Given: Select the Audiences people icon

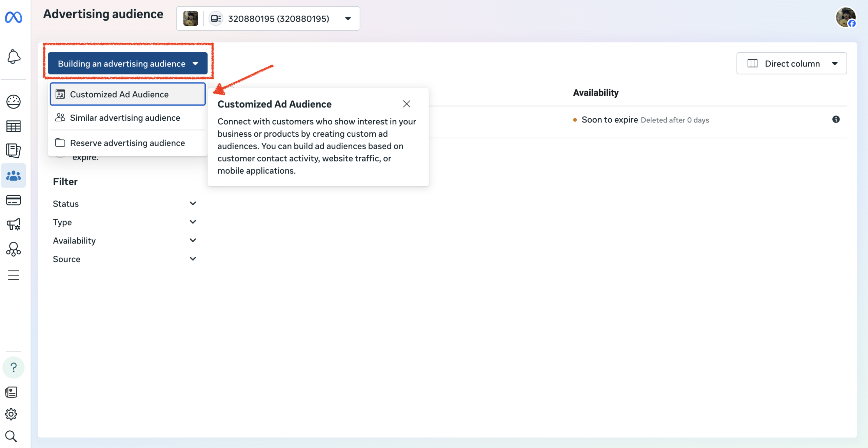Looking at the screenshot, I should [x=14, y=175].
